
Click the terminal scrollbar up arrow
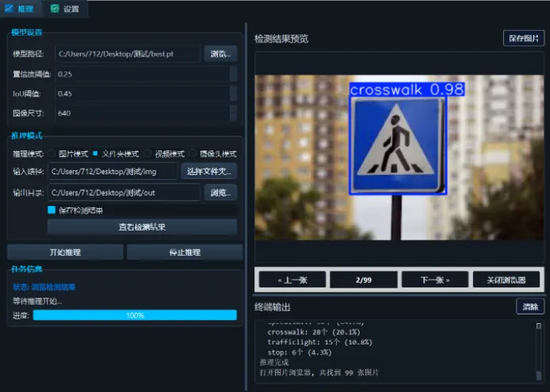point(538,326)
